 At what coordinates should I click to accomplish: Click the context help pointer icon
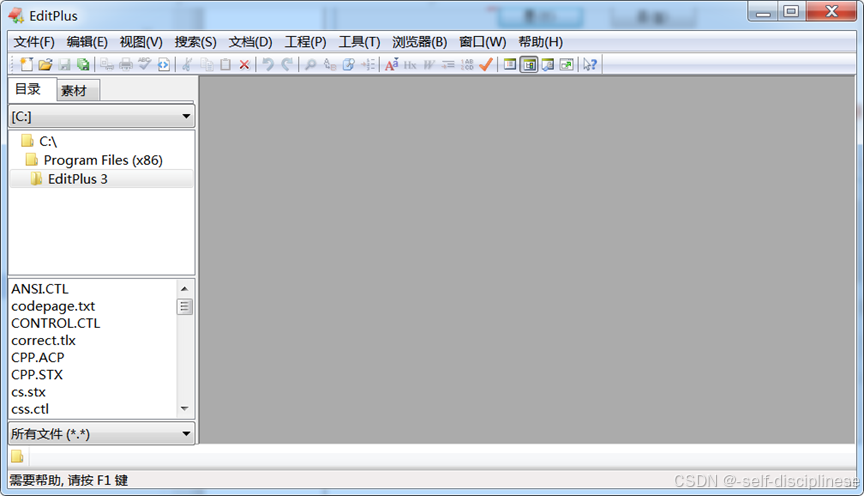coord(590,64)
